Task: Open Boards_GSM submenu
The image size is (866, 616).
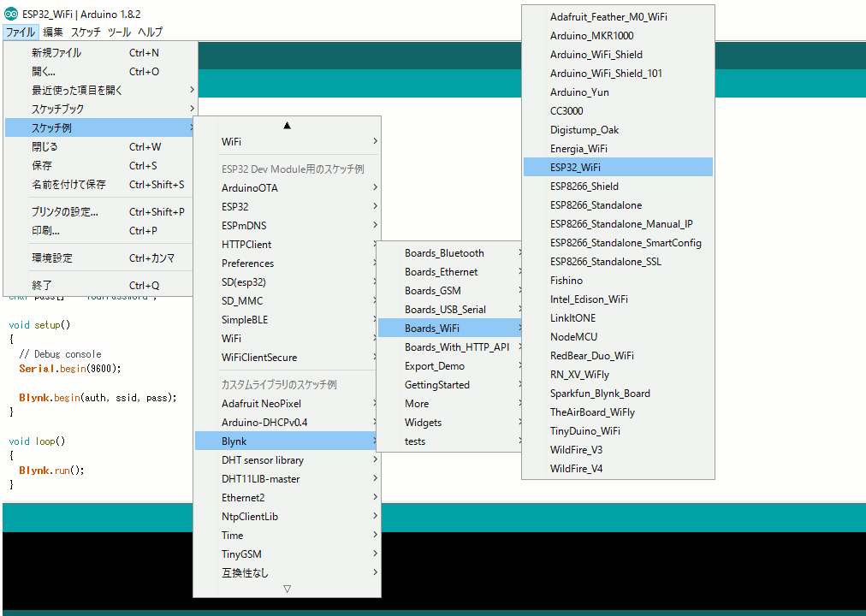Action: [x=450, y=290]
